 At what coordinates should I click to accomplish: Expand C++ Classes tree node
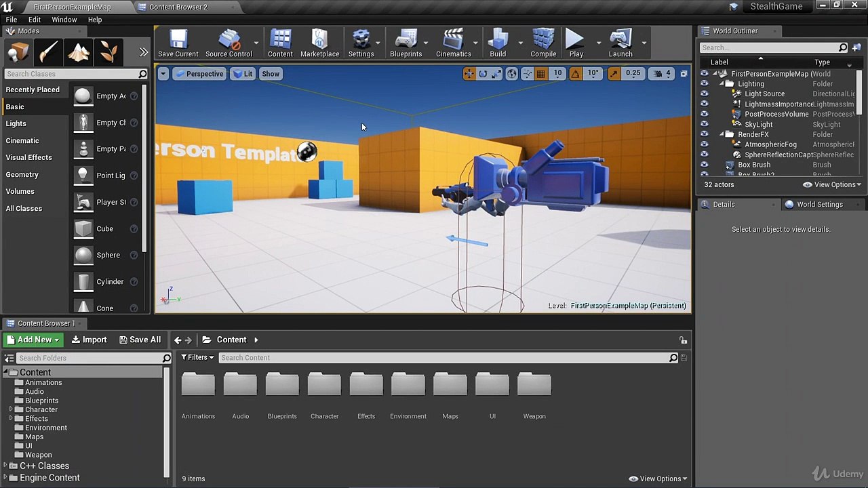pos(5,466)
